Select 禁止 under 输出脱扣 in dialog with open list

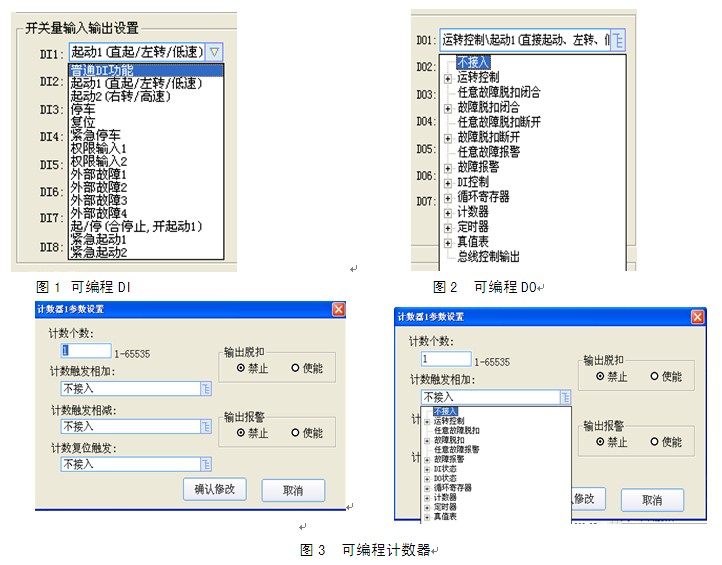[601, 377]
